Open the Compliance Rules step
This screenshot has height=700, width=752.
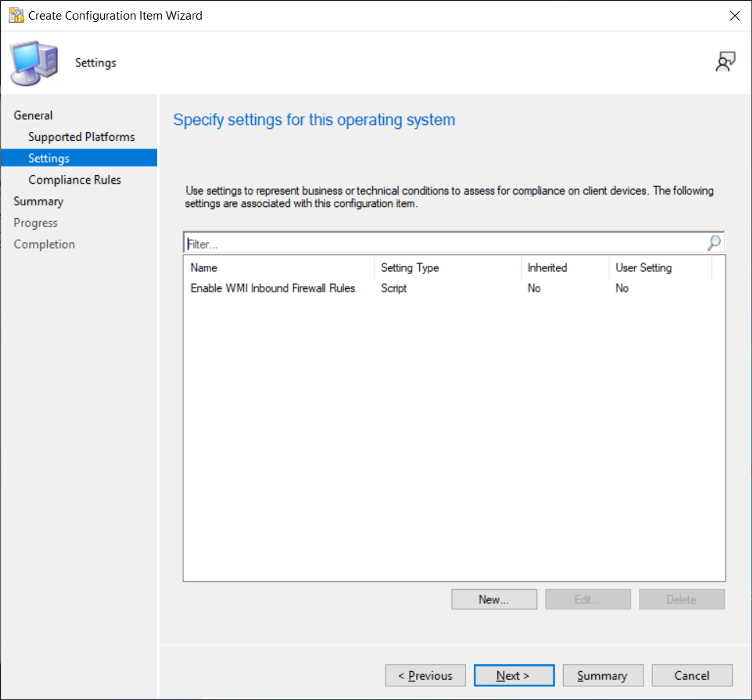75,180
